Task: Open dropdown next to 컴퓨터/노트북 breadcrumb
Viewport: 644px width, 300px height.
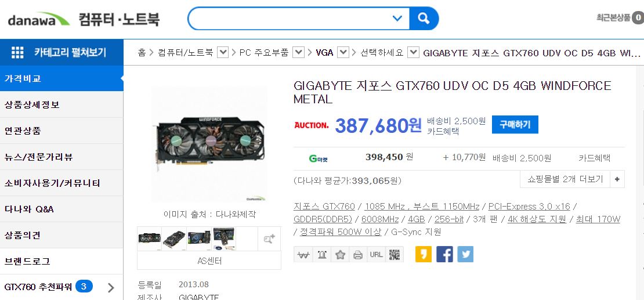Action: point(222,53)
